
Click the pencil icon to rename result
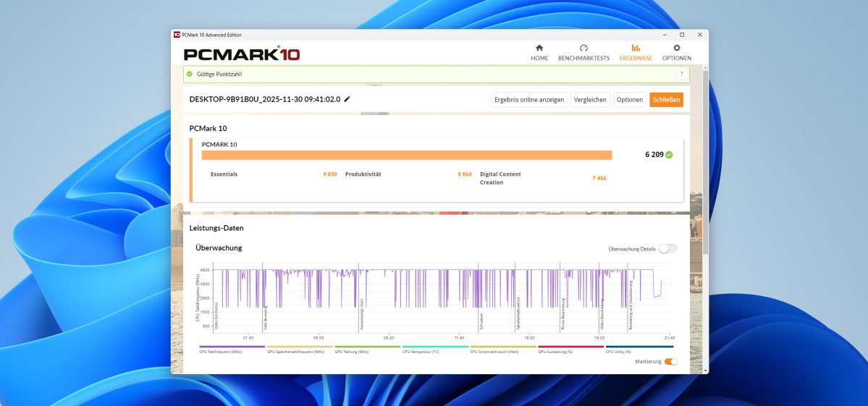pyautogui.click(x=347, y=99)
